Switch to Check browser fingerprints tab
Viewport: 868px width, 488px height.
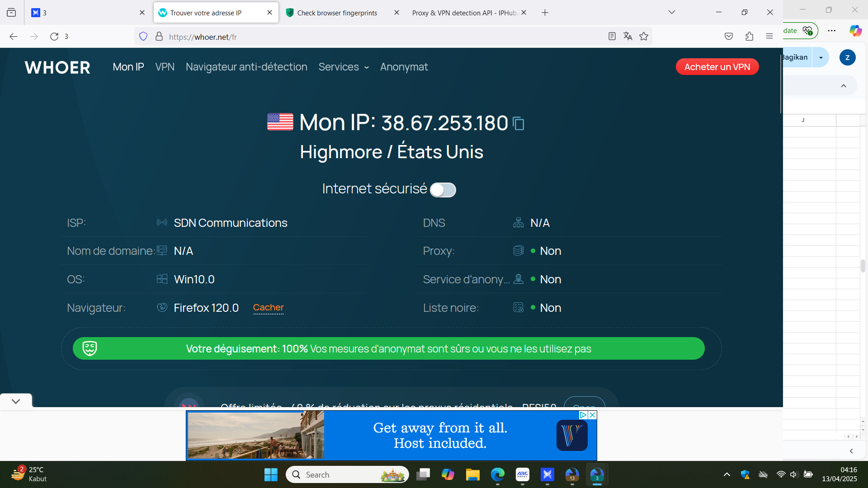[x=337, y=13]
